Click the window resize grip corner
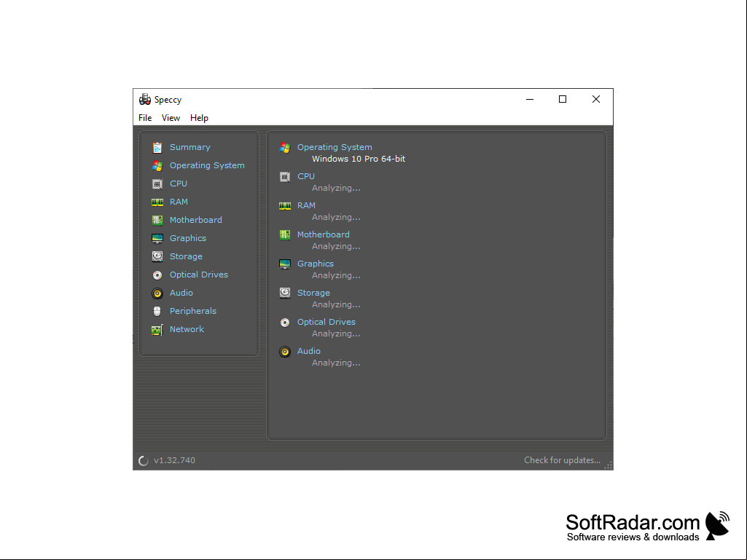 click(x=609, y=465)
